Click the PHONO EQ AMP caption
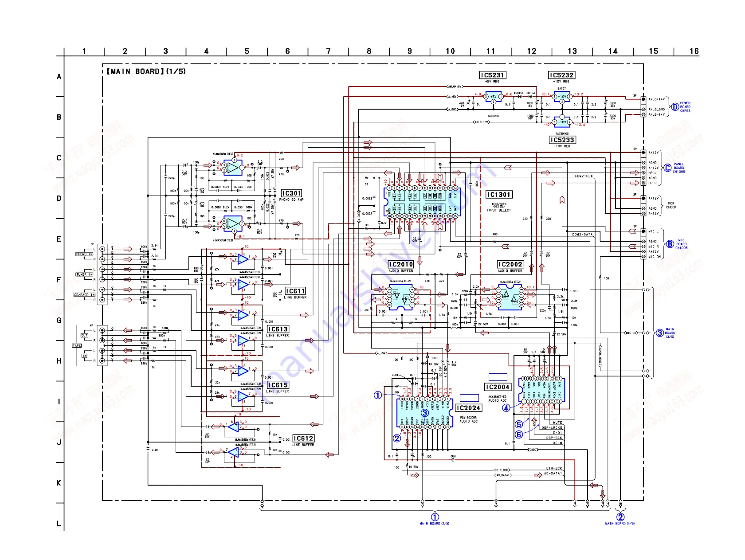The height and width of the screenshot is (560, 745). pos(291,200)
